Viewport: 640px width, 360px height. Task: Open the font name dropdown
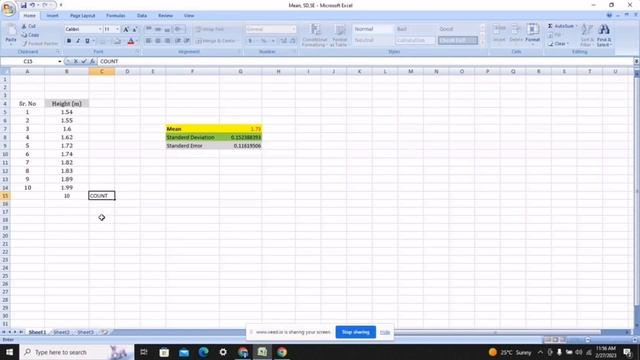pos(100,29)
